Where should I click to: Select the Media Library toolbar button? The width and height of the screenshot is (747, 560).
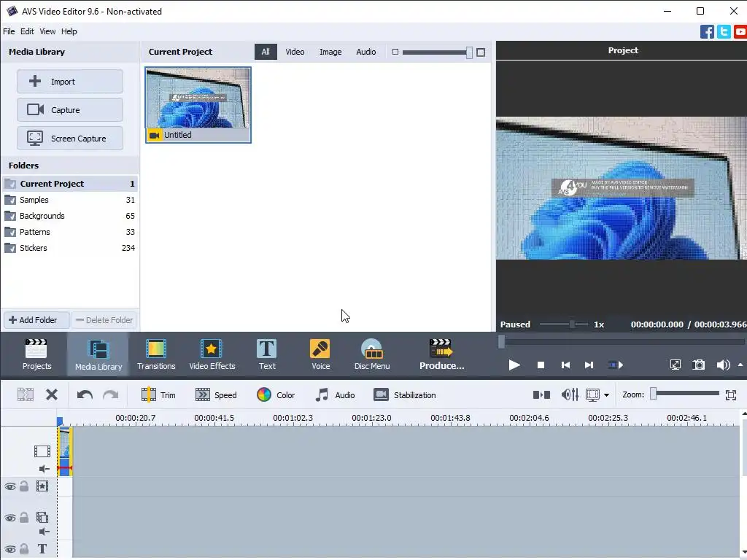click(98, 354)
